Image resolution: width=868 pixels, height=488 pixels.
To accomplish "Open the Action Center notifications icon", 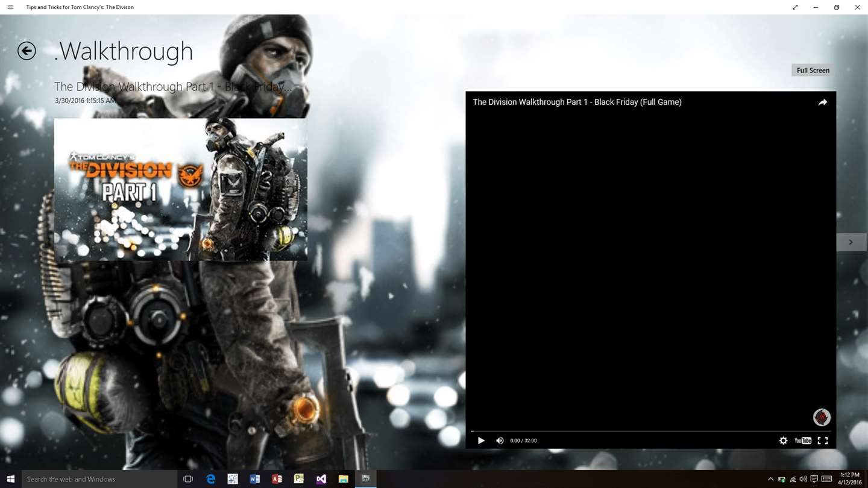I will coord(814,479).
